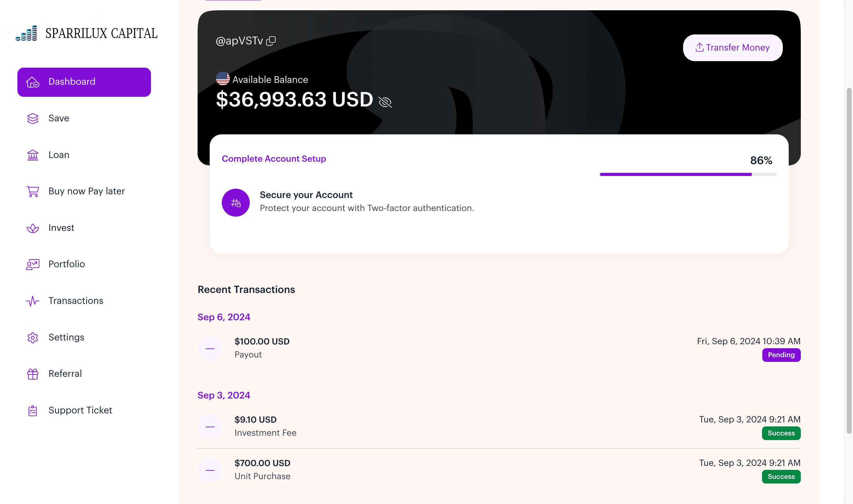
Task: Open the $700.00 Unit Purchase transaction
Action: coord(499,470)
